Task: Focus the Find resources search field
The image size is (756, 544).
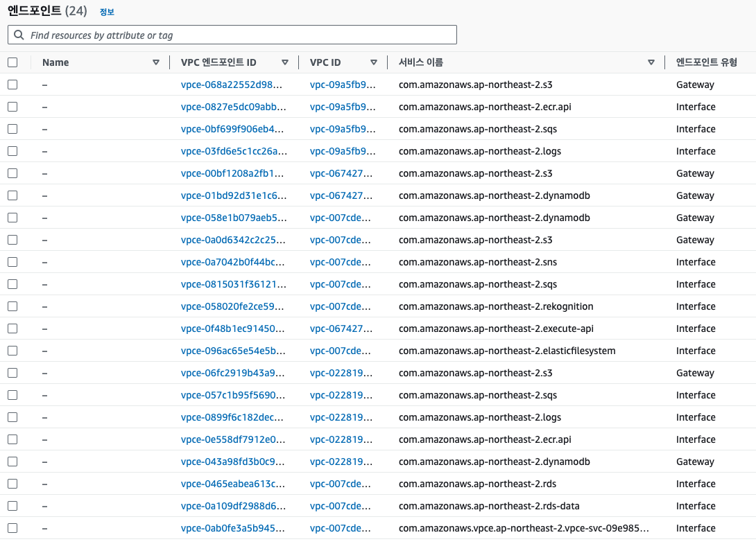Action: [x=232, y=35]
